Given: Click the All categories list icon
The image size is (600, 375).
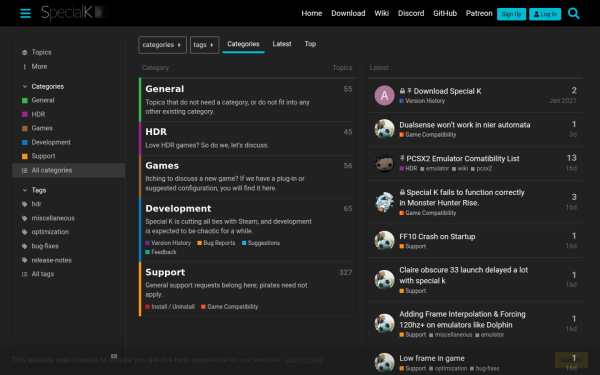Looking at the screenshot, I should [x=24, y=170].
